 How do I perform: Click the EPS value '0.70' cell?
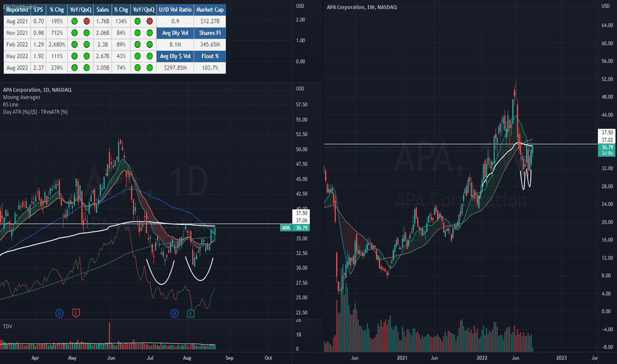pyautogui.click(x=38, y=21)
